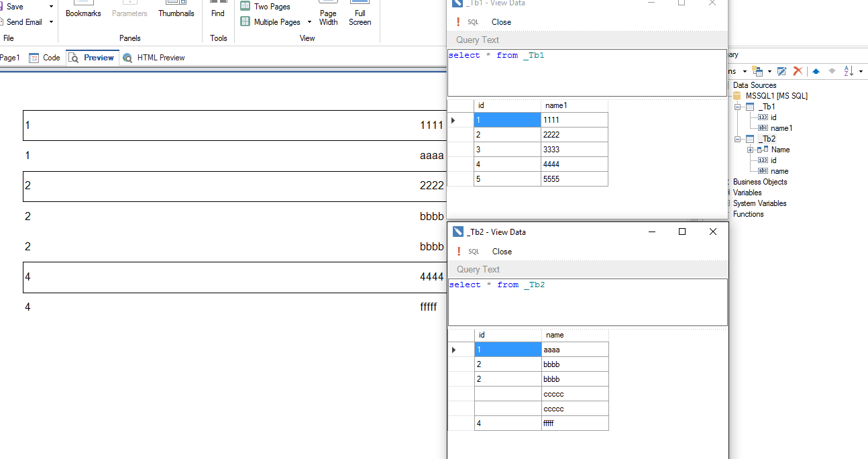Select the Data Sources tree item

[755, 85]
